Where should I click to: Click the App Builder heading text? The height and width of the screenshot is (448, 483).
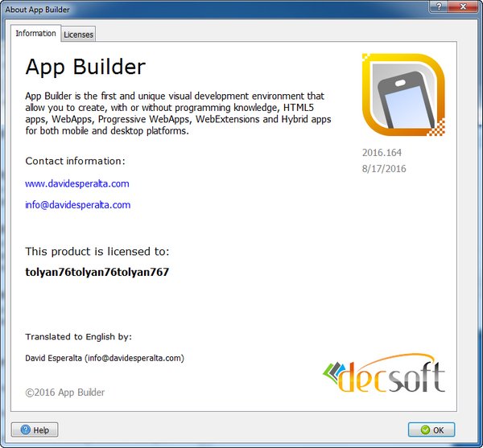point(85,67)
